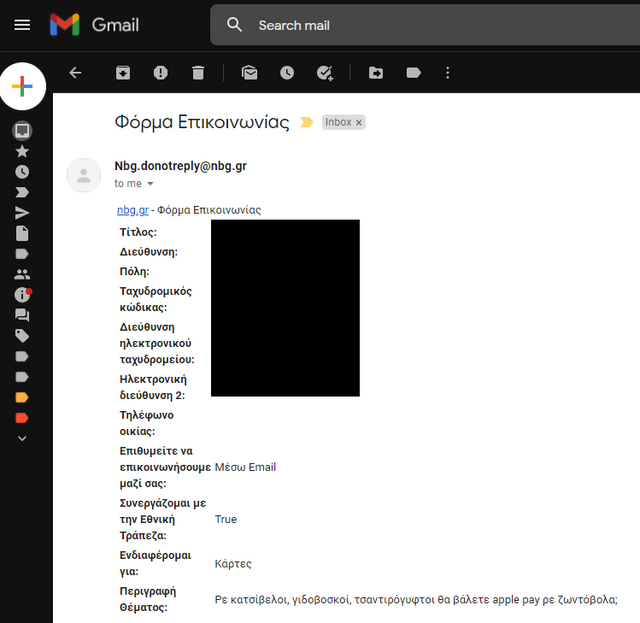The height and width of the screenshot is (623, 640).
Task: Open the main menu hamburger icon
Action: pos(22,25)
